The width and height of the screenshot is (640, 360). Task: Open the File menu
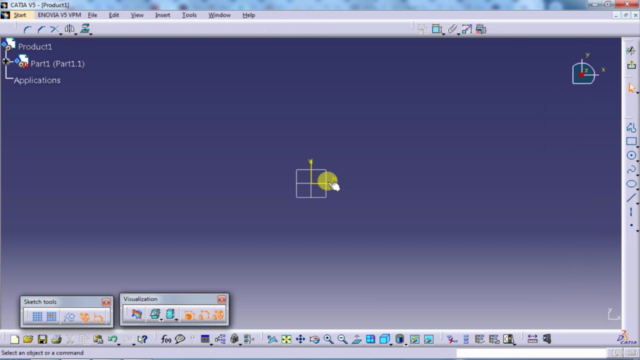tap(93, 15)
